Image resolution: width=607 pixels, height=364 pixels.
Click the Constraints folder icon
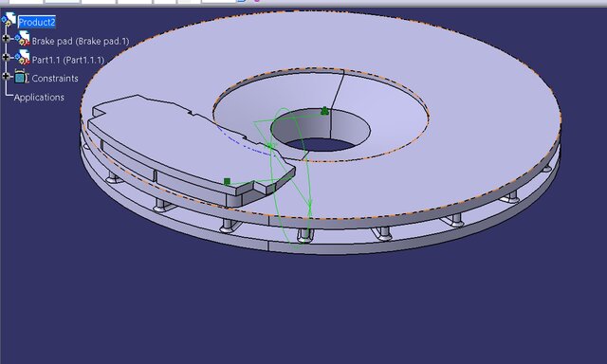(21, 77)
